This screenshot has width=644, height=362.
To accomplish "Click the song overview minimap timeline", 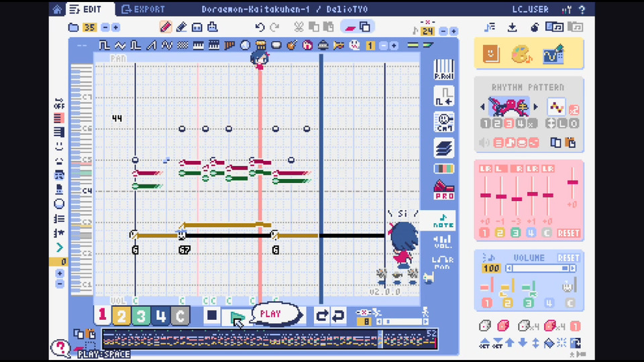I will click(x=270, y=339).
